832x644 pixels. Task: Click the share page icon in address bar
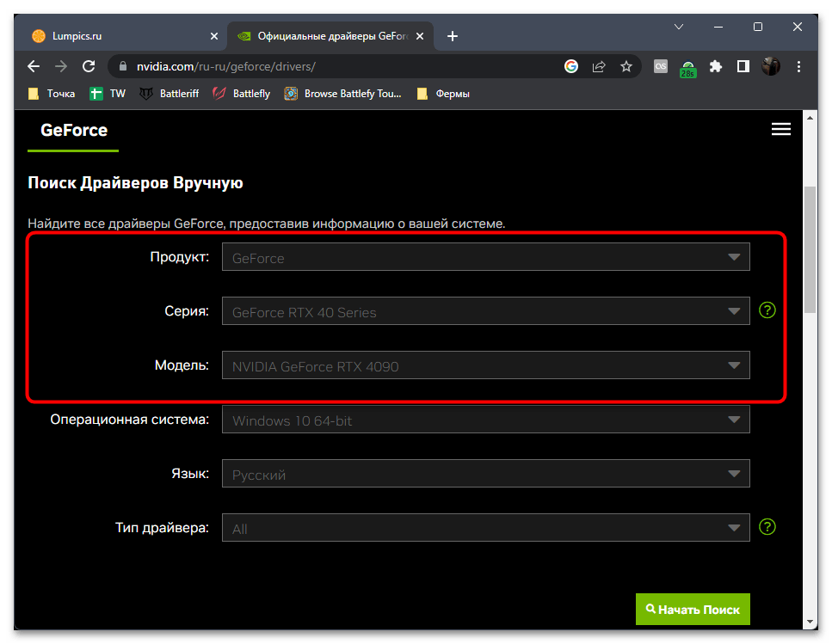tap(599, 66)
